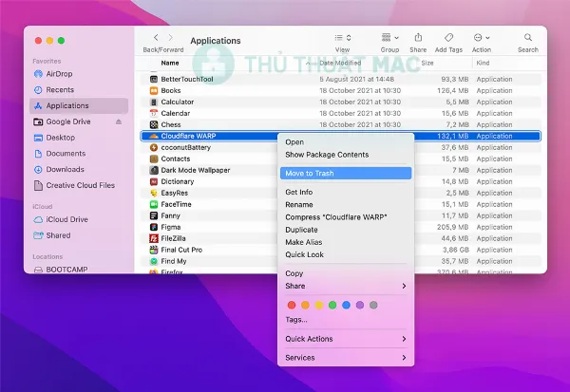Screen dimensions: 570x392
Task: Expand the Quick Actions submenu
Action: tap(346, 339)
